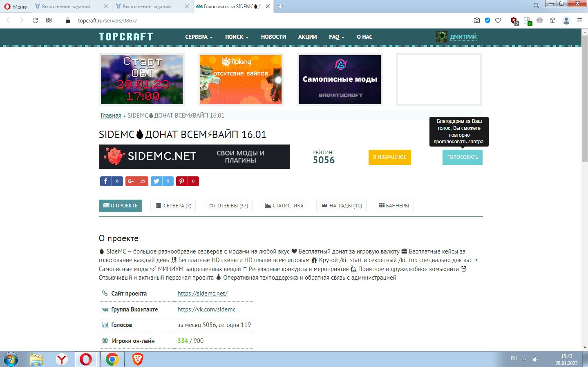Take a page snapshot with camera icon

[x=476, y=20]
